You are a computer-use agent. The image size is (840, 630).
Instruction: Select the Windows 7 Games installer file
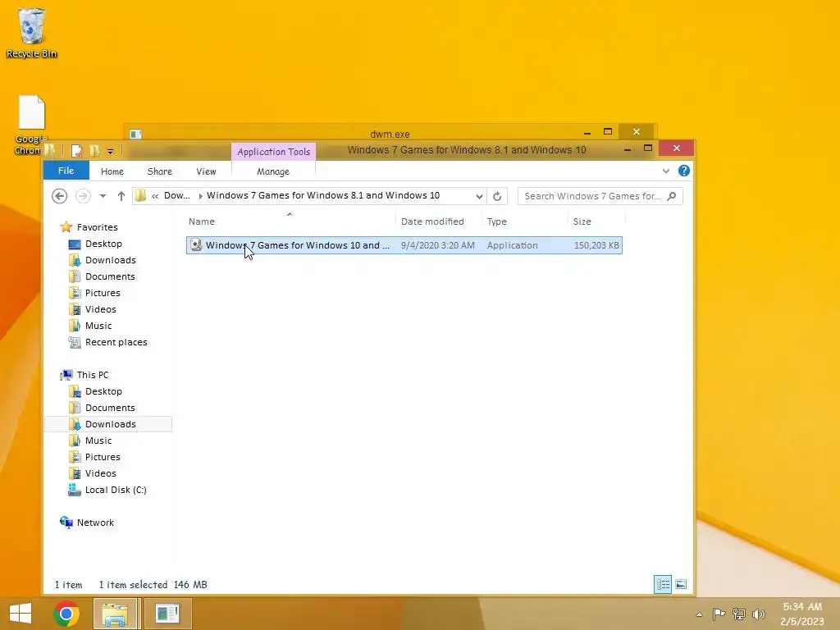pos(404,245)
